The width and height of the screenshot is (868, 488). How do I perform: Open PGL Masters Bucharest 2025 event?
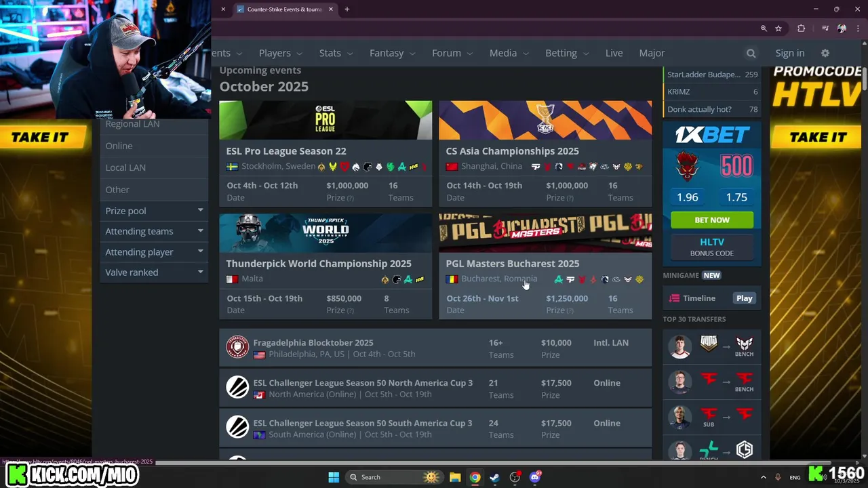(513, 264)
